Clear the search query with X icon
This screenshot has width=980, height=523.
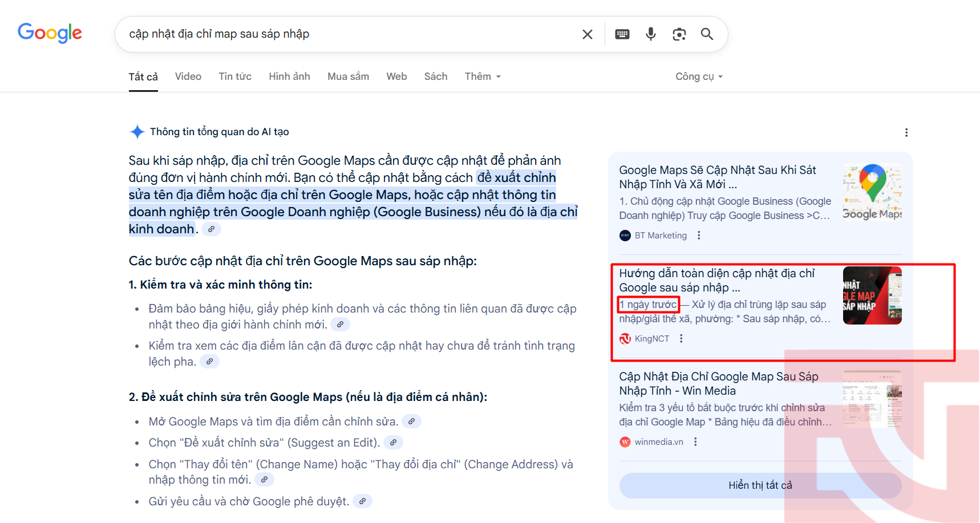coord(587,34)
